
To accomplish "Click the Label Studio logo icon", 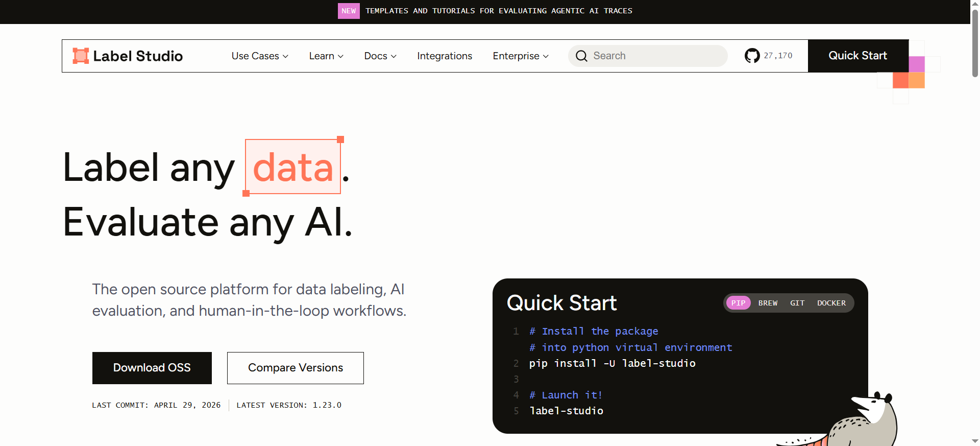I will point(81,56).
